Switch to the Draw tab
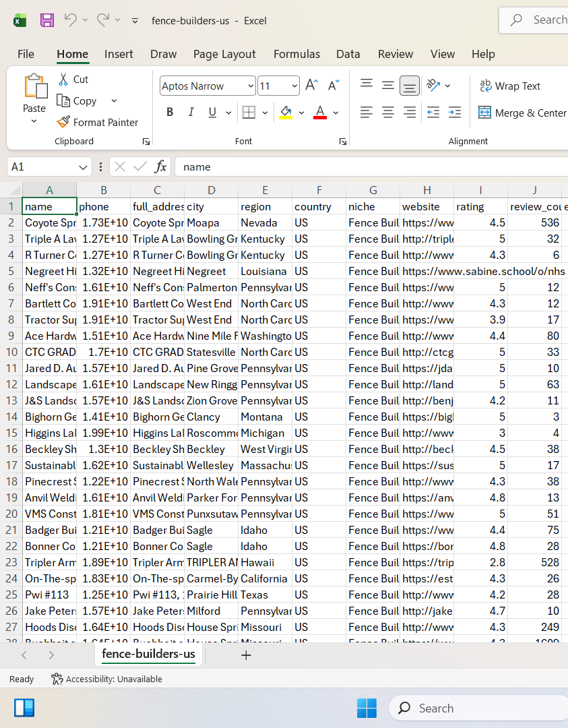The width and height of the screenshot is (568, 728). tap(163, 54)
